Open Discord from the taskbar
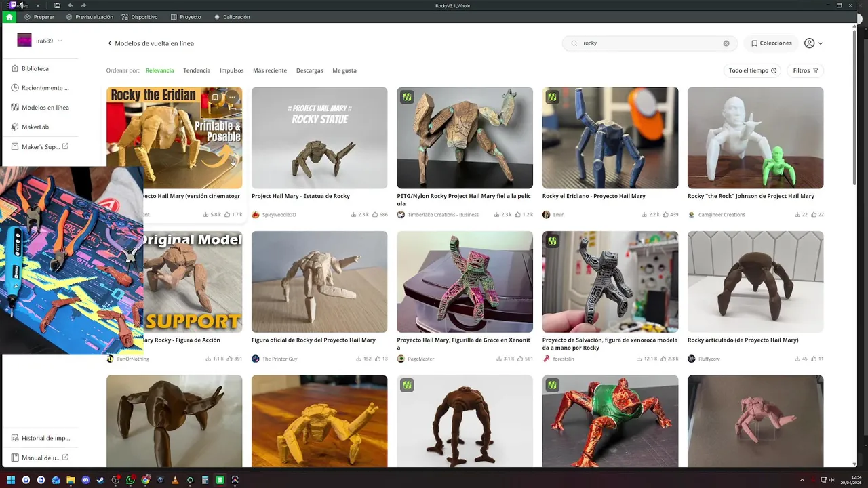The image size is (868, 488). (85, 480)
